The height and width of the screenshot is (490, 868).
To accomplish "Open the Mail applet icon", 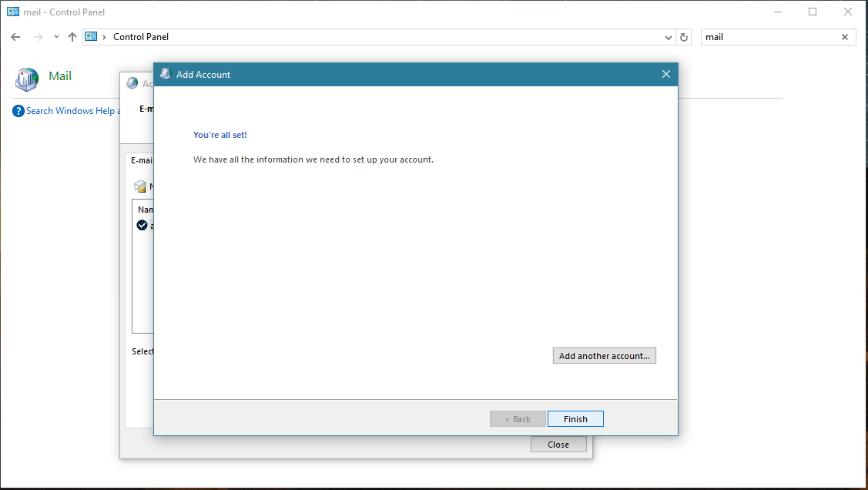I will click(27, 78).
